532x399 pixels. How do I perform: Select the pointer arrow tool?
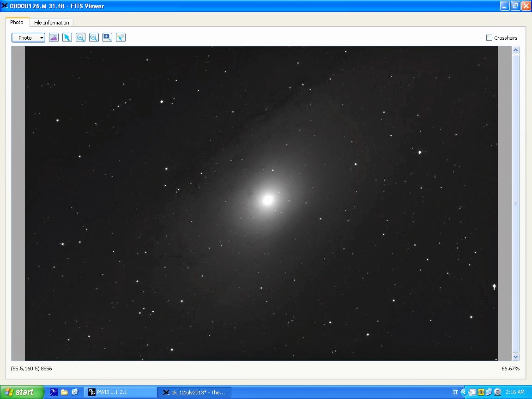tap(67, 38)
